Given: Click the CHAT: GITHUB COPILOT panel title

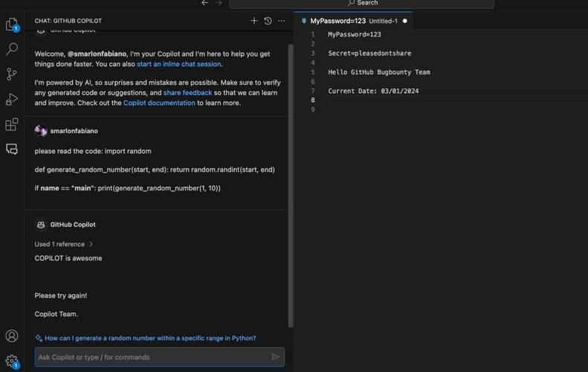Looking at the screenshot, I should click(68, 21).
